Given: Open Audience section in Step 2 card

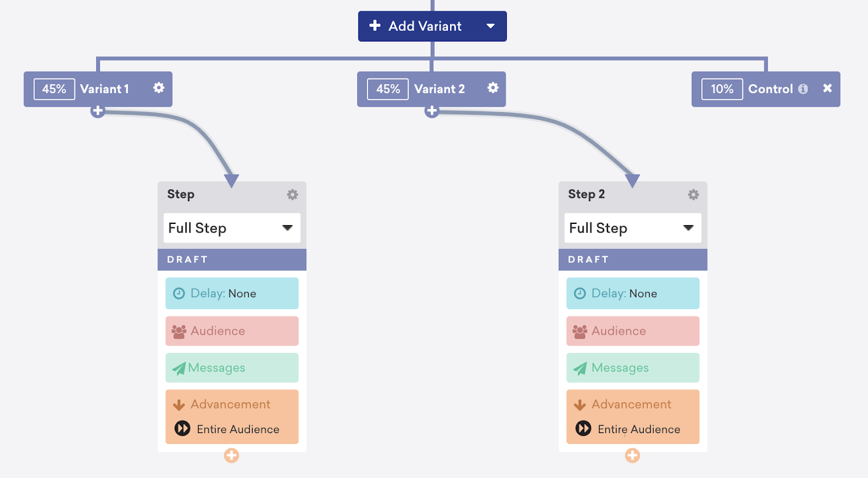Looking at the screenshot, I should tap(633, 331).
